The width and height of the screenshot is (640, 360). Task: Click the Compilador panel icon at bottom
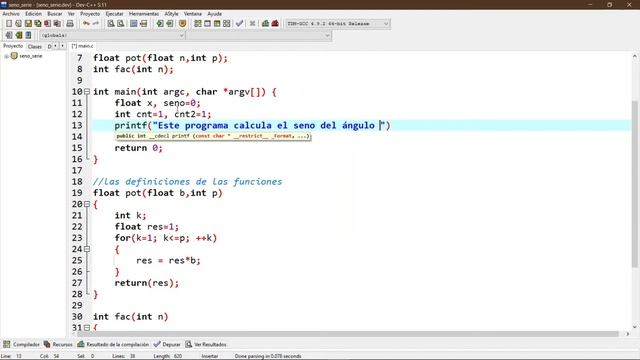[x=7, y=344]
